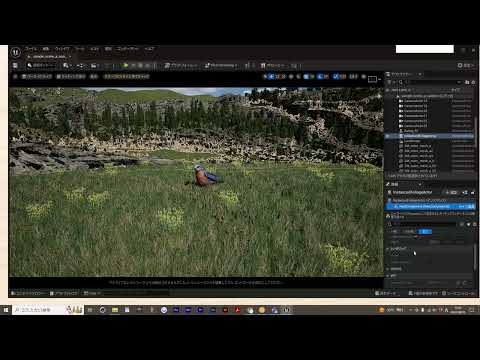Screen dimensions: 480x360
Task: Toggle rotation snapping in viewport toolbar
Action: [x=320, y=76]
